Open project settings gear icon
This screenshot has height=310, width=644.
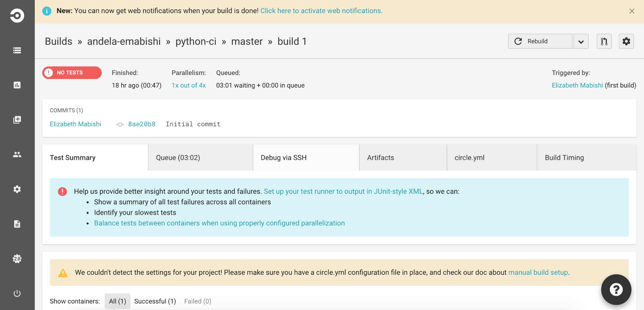pos(626,41)
